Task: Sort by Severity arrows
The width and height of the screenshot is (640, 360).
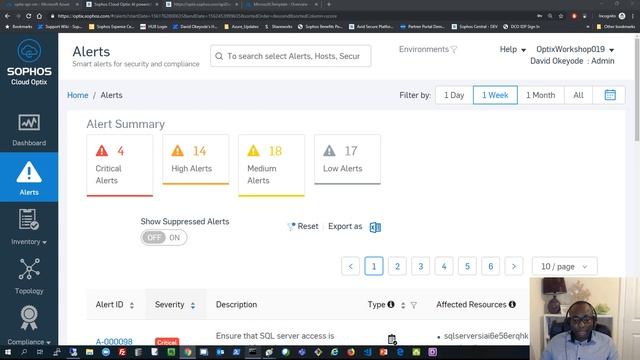Action: pos(193,305)
